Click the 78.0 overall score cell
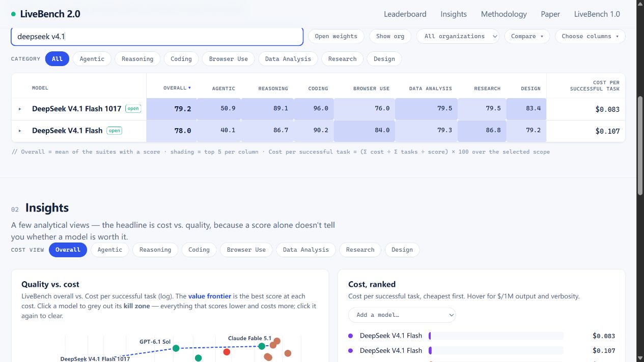 [x=172, y=131]
